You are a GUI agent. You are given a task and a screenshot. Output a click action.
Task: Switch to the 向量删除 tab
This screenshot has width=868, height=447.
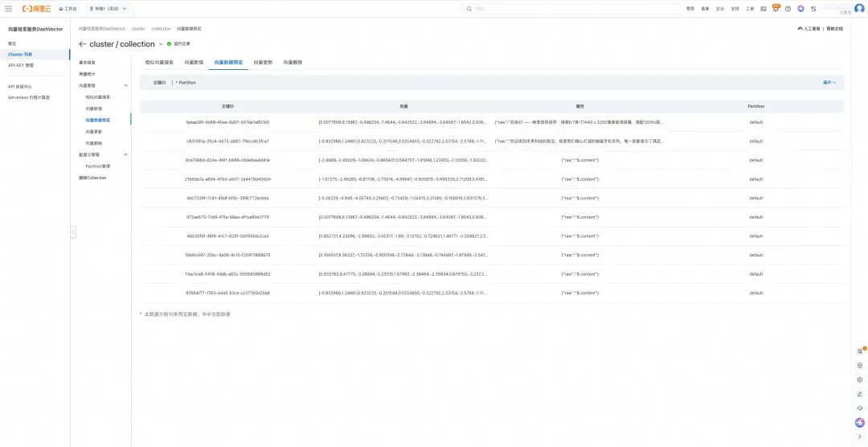(x=293, y=63)
